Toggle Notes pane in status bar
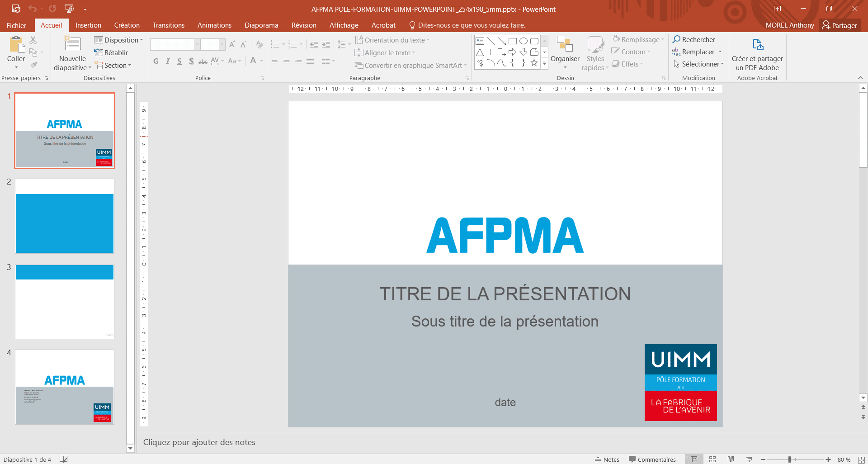This screenshot has height=464, width=868. [607, 459]
